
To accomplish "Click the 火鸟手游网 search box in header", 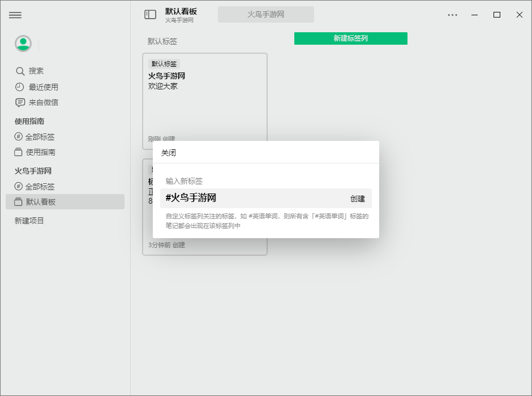I will pyautogui.click(x=266, y=14).
